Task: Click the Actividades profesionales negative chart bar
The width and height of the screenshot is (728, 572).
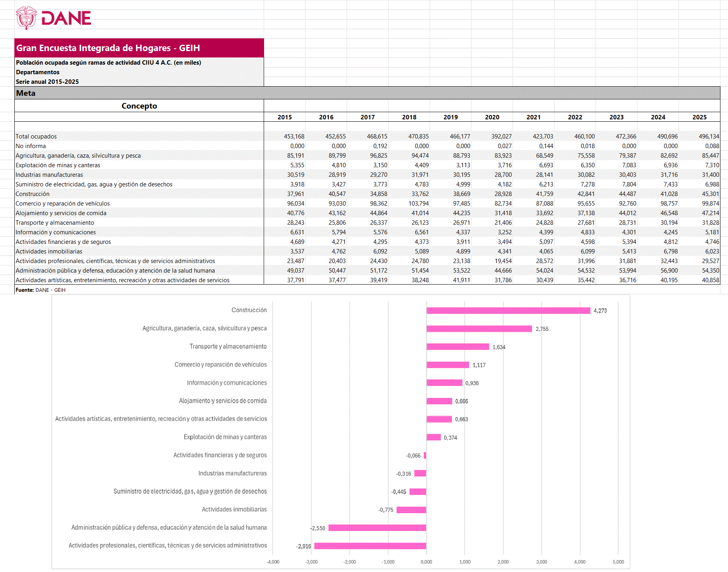Action: (370, 546)
